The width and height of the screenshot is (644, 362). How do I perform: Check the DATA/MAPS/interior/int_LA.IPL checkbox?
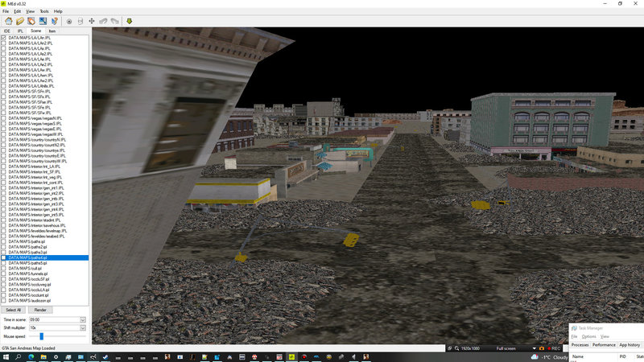(4, 167)
